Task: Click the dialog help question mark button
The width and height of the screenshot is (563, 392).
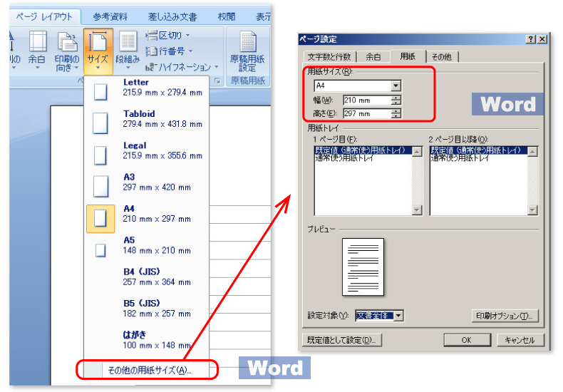Action: [x=531, y=39]
